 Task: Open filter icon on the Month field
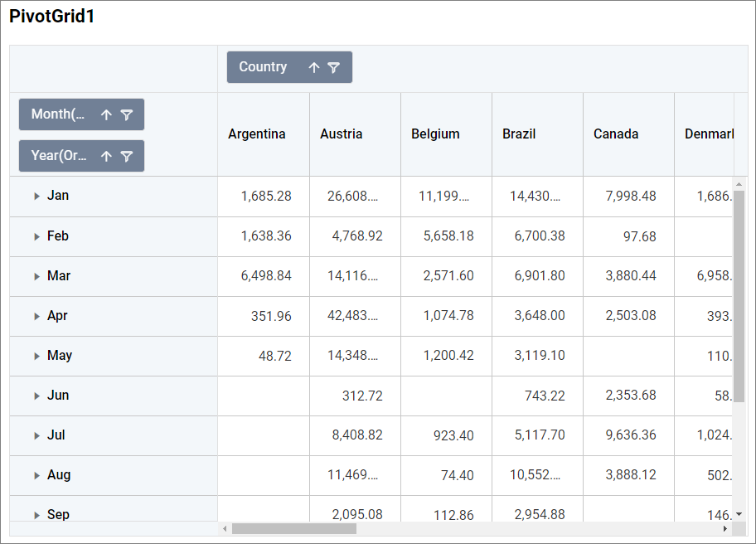click(x=126, y=115)
